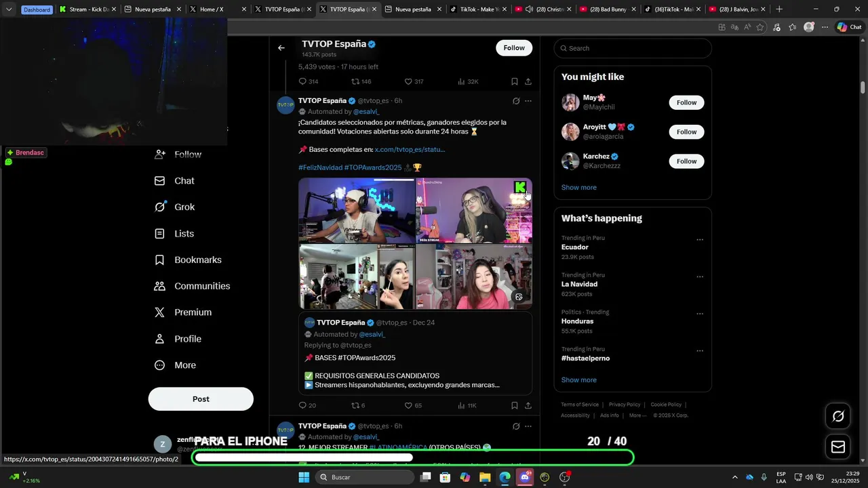Switch to the TikTok - Make Your Day tab
Image resolution: width=868 pixels, height=488 pixels.
click(x=477, y=9)
